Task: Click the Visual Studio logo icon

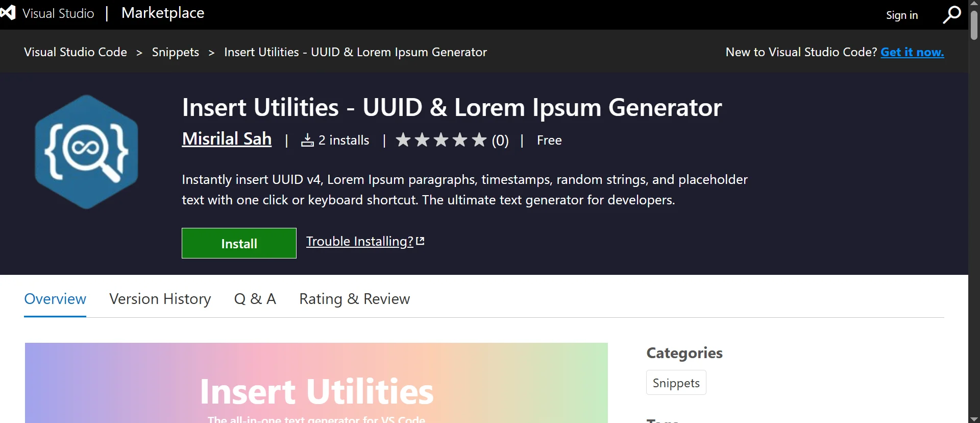Action: [x=8, y=13]
